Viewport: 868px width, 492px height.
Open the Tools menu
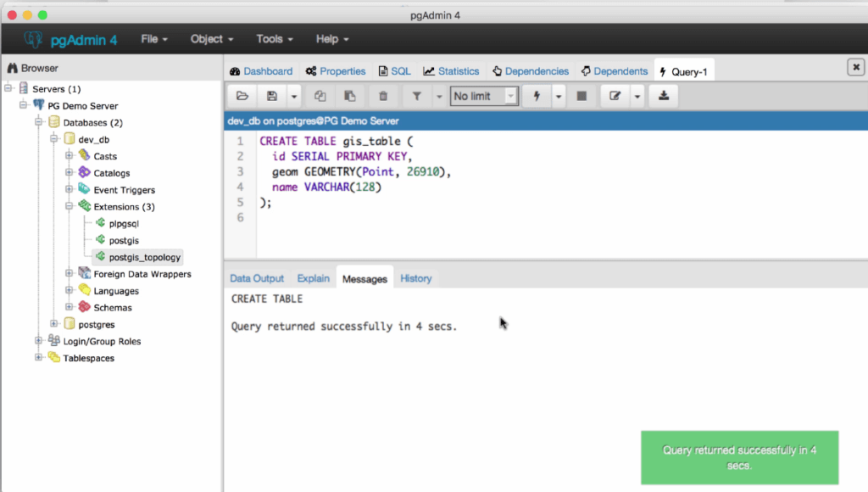click(x=273, y=39)
